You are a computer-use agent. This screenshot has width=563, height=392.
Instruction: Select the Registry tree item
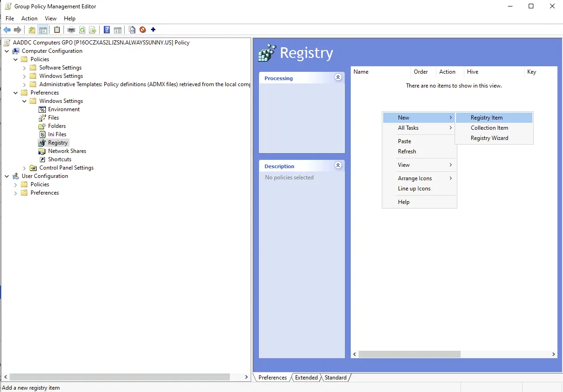58,143
